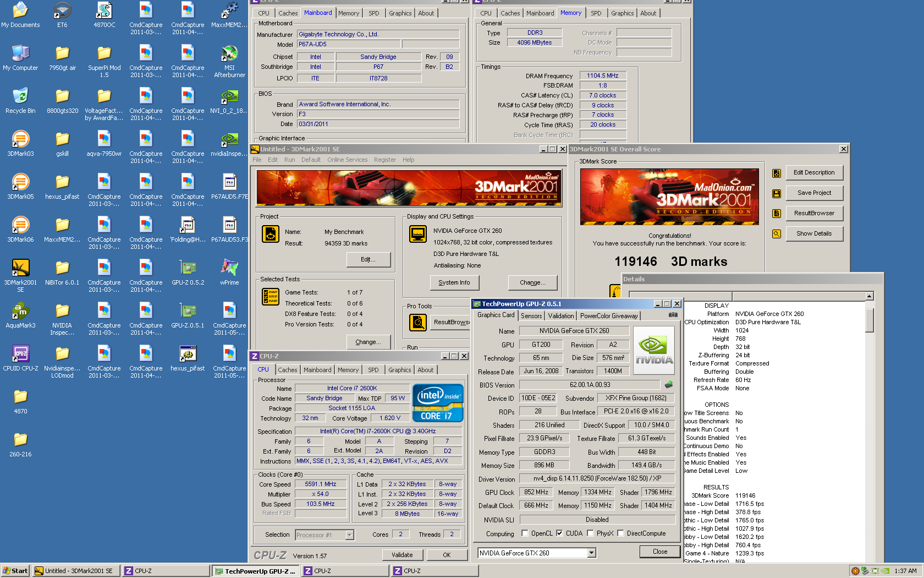Open the File menu in 3DMark2001 SE
The height and width of the screenshot is (578, 924).
pyautogui.click(x=257, y=160)
